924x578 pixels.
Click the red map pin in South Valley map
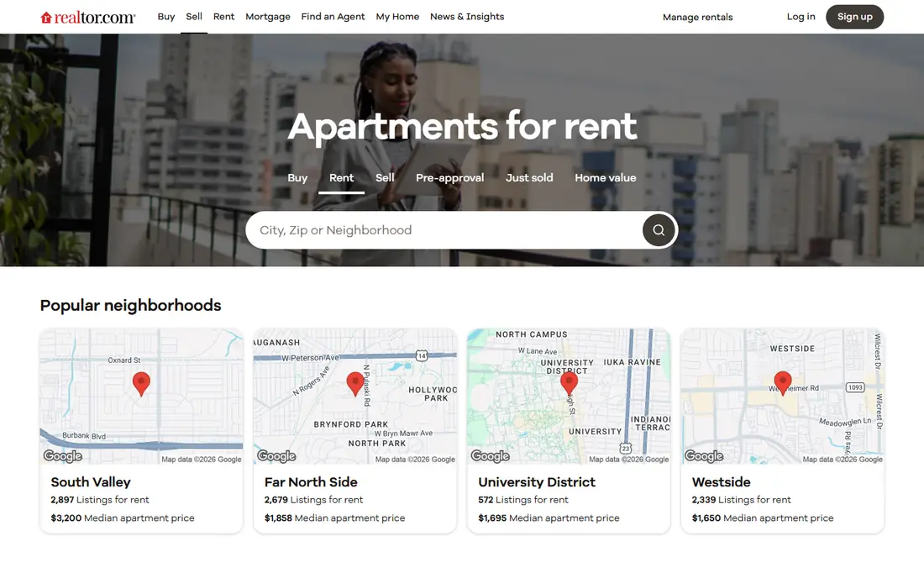(141, 384)
